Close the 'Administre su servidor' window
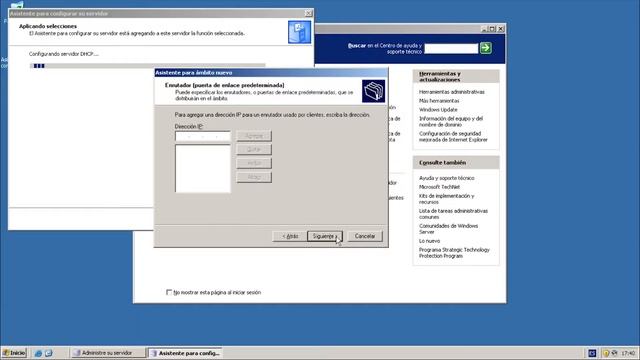The height and width of the screenshot is (360, 640). click(x=501, y=29)
